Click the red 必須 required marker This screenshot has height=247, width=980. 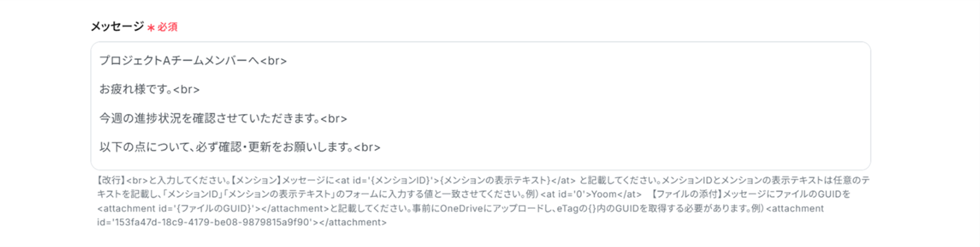pos(167,27)
